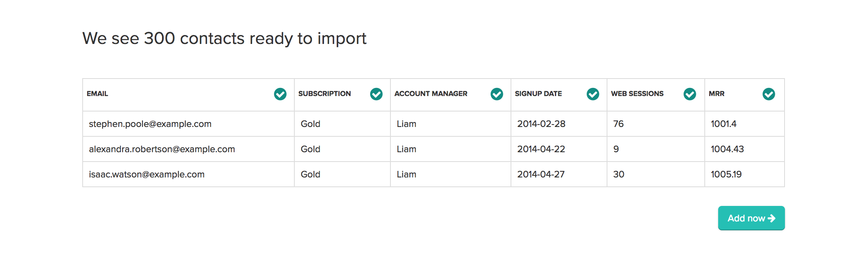Click the Web Sessions column checkmark icon
This screenshot has width=868, height=280.
(690, 94)
